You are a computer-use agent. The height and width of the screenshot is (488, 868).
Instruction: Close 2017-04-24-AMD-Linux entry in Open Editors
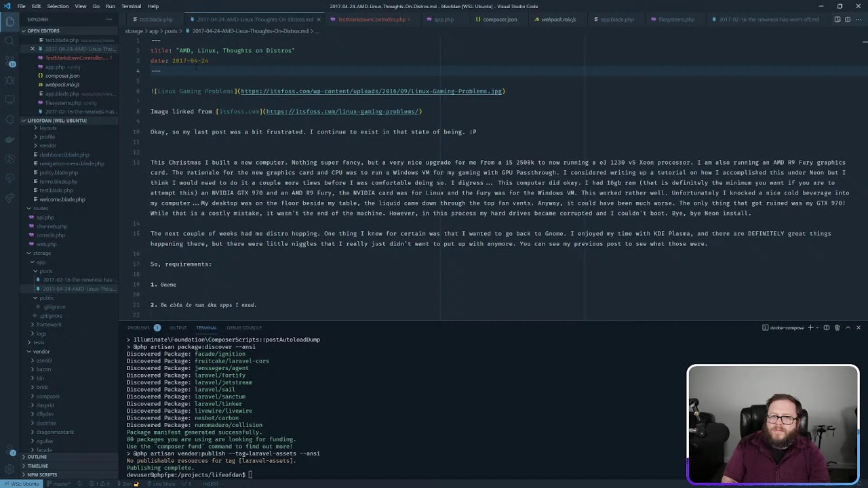33,49
